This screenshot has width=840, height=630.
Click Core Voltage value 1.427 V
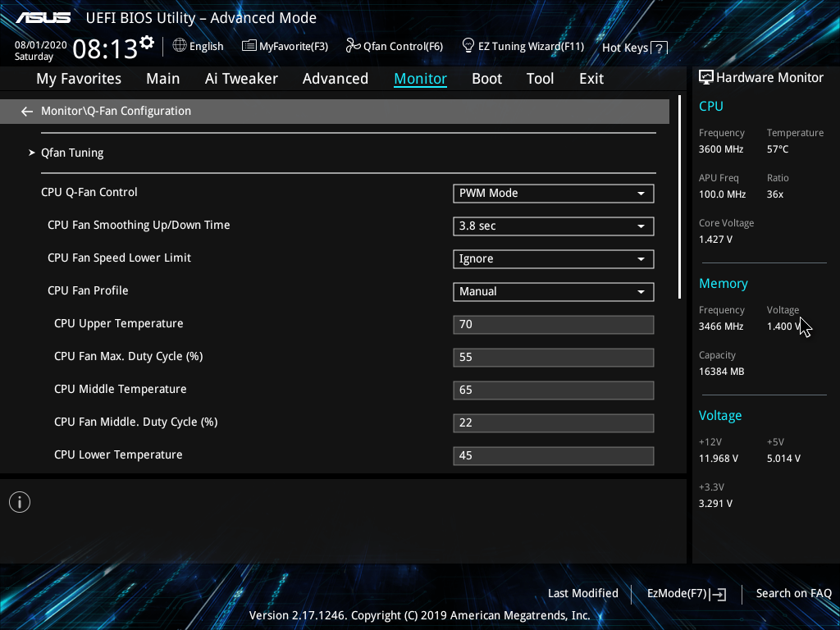pos(715,240)
